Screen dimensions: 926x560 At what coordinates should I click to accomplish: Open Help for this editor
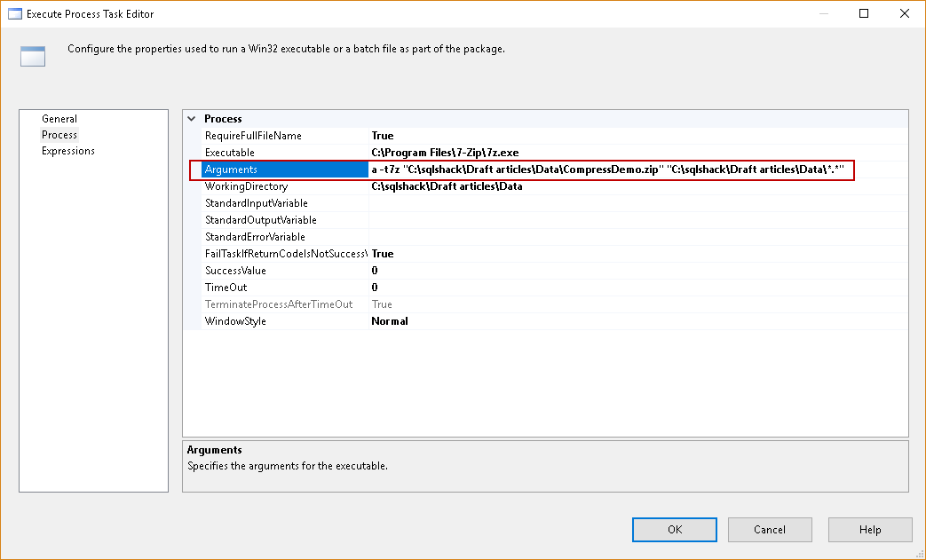870,530
